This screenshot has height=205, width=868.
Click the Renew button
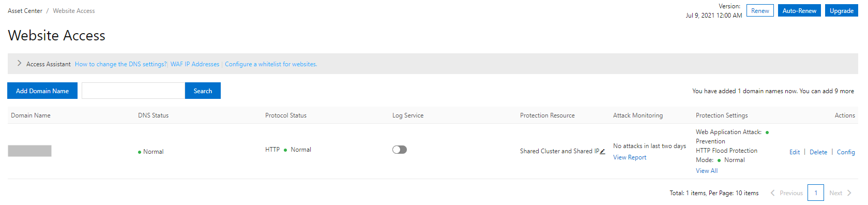point(760,10)
